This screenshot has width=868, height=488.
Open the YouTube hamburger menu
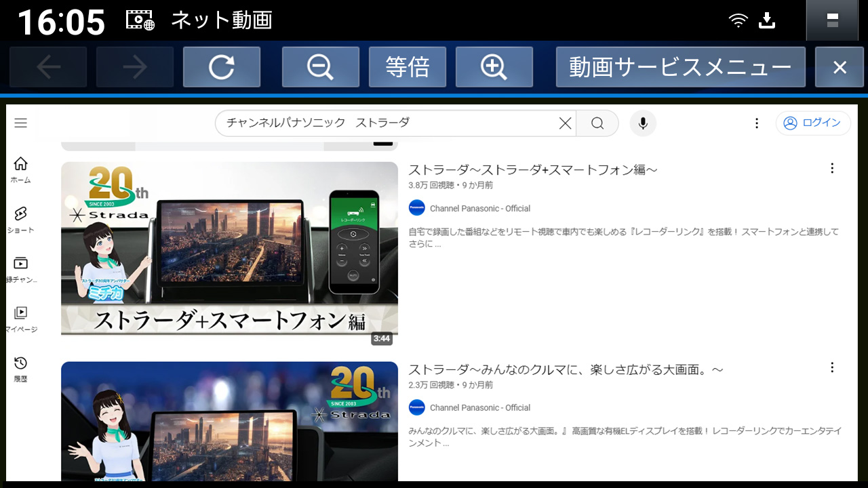[x=21, y=123]
